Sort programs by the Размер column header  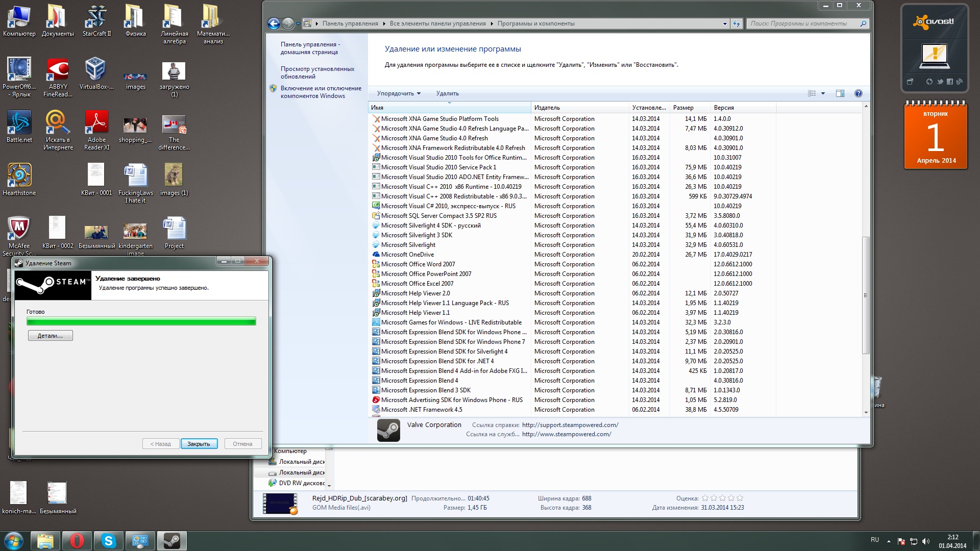pos(690,108)
